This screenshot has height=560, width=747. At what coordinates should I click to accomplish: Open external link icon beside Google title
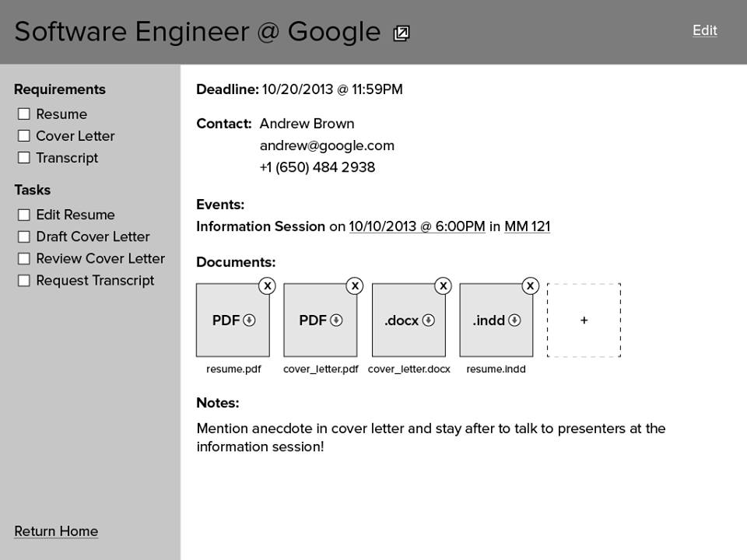pos(402,33)
